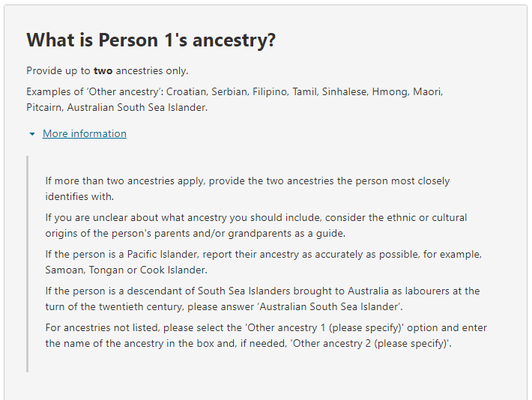The height and width of the screenshot is (400, 532).
Task: Click the "If more than two ancestries apply" paragraph
Action: 247,188
